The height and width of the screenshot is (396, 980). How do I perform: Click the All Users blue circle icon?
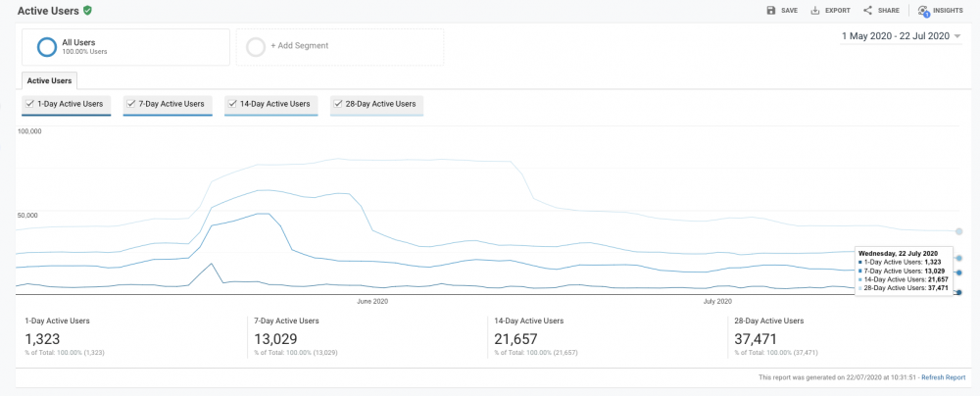pos(46,47)
